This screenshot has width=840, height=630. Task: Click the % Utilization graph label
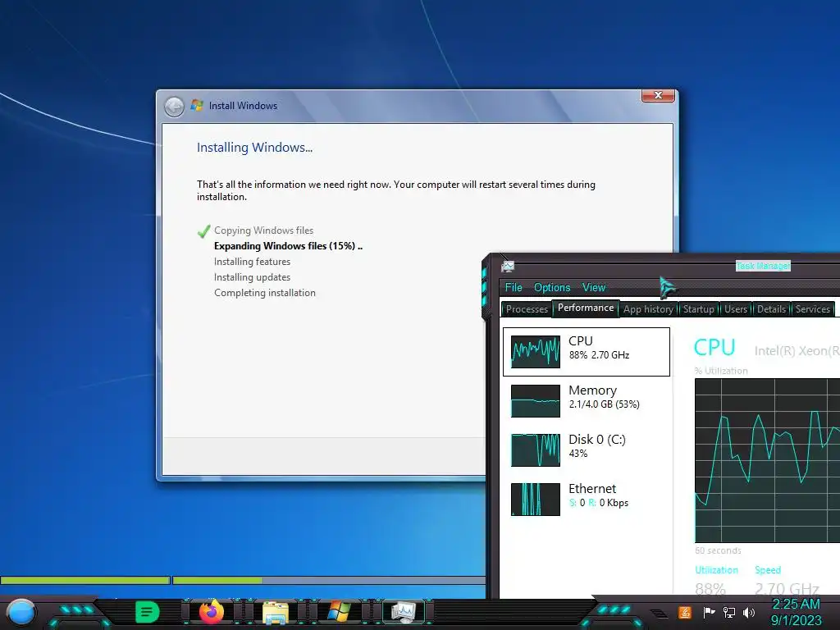pyautogui.click(x=721, y=371)
